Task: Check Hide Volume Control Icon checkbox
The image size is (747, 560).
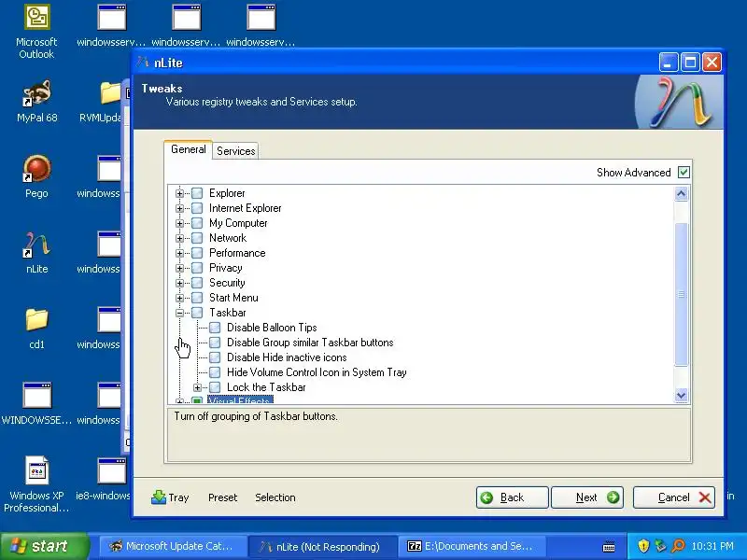Action: [x=215, y=372]
